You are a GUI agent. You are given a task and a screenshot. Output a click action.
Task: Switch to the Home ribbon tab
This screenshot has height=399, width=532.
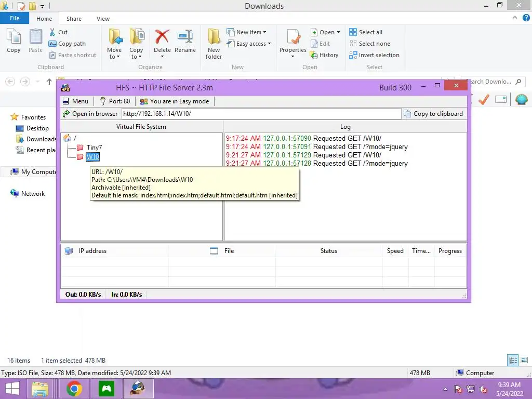point(44,19)
